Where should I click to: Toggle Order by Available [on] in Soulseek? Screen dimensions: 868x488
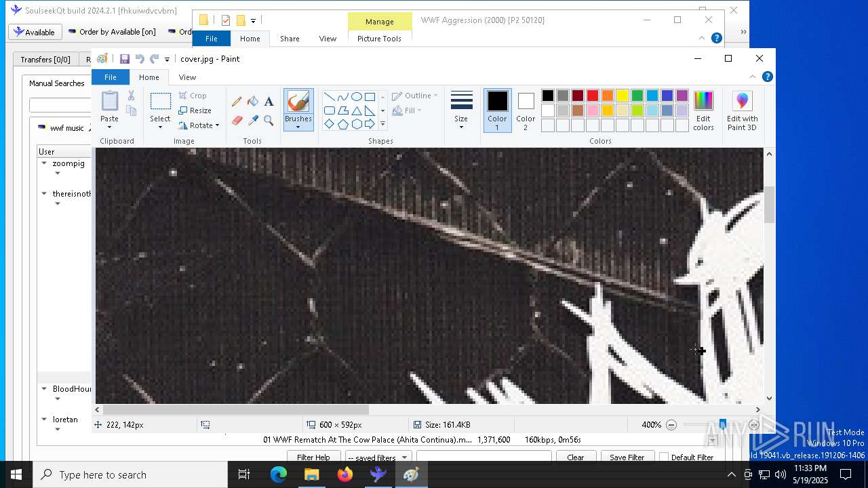[112, 32]
